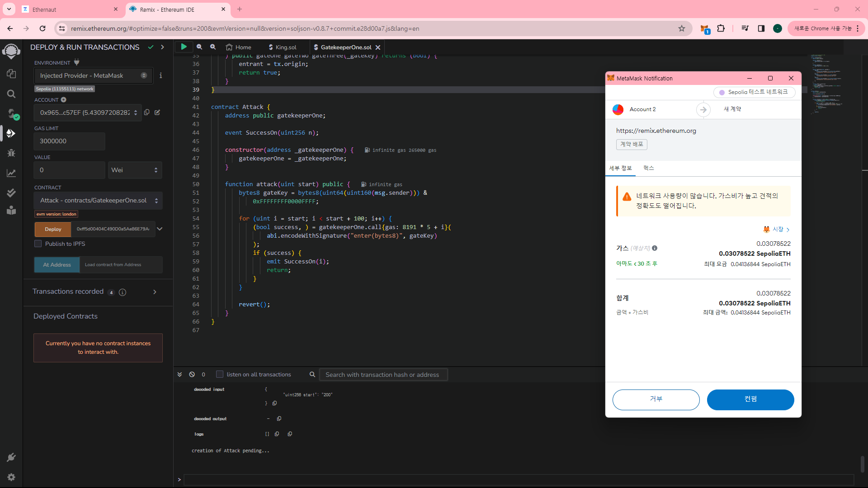Copy the account address to clipboard

tap(147, 113)
